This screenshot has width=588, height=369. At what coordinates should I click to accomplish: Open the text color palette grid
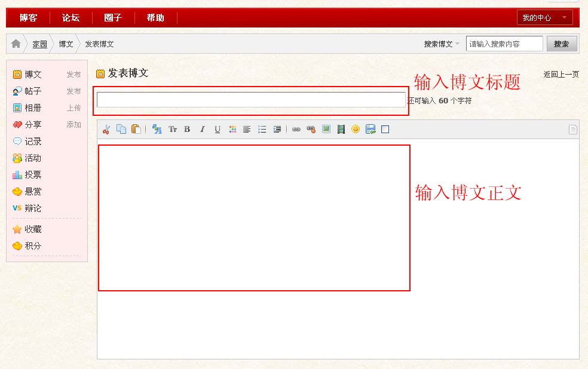[232, 130]
